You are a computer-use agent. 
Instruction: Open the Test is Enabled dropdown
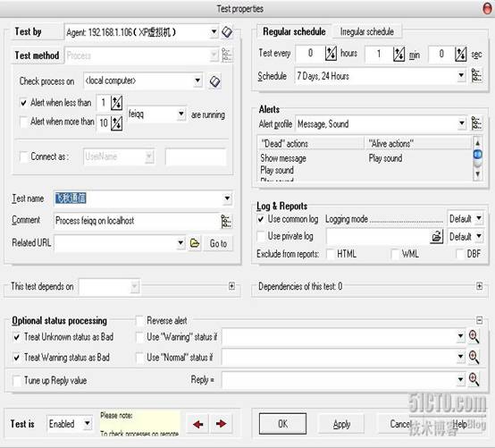click(88, 423)
